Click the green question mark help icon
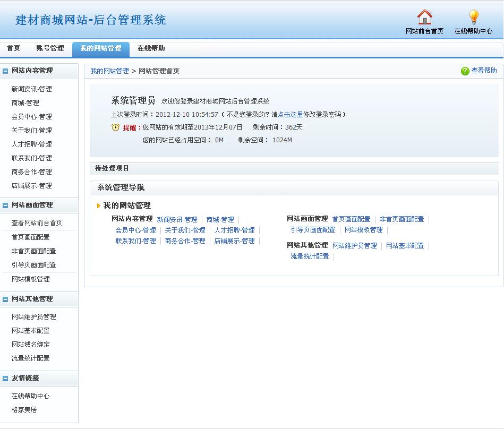 point(465,71)
